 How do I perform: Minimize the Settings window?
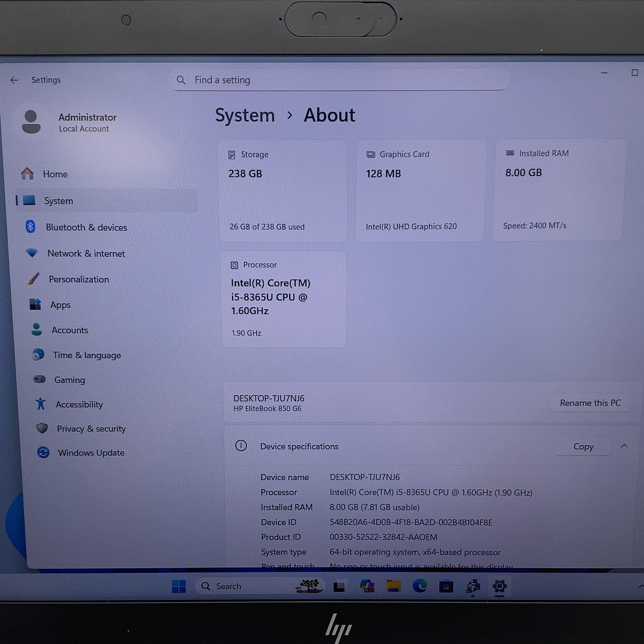[605, 73]
